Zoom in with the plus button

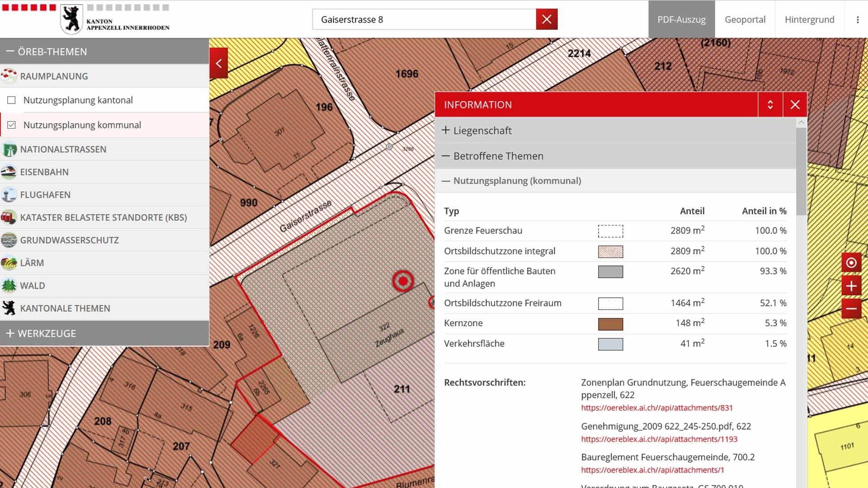coord(851,286)
